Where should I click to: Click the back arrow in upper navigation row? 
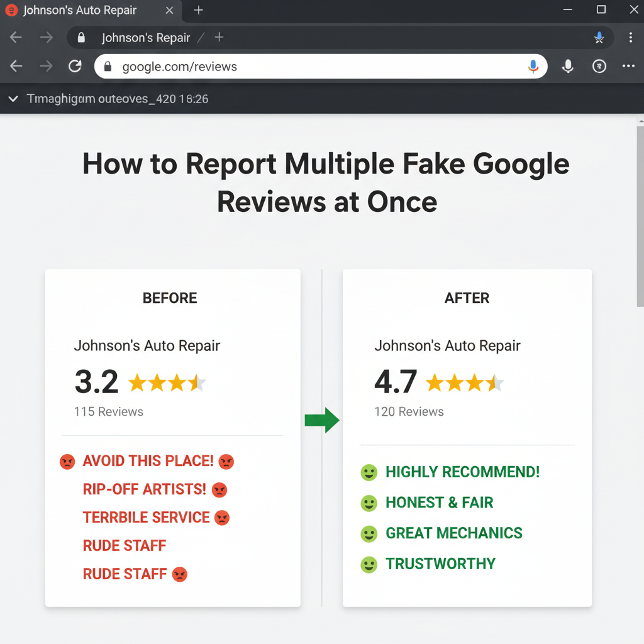[16, 37]
